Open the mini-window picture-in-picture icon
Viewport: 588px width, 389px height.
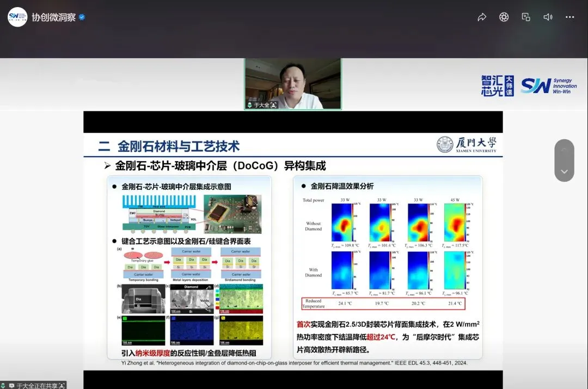point(526,17)
